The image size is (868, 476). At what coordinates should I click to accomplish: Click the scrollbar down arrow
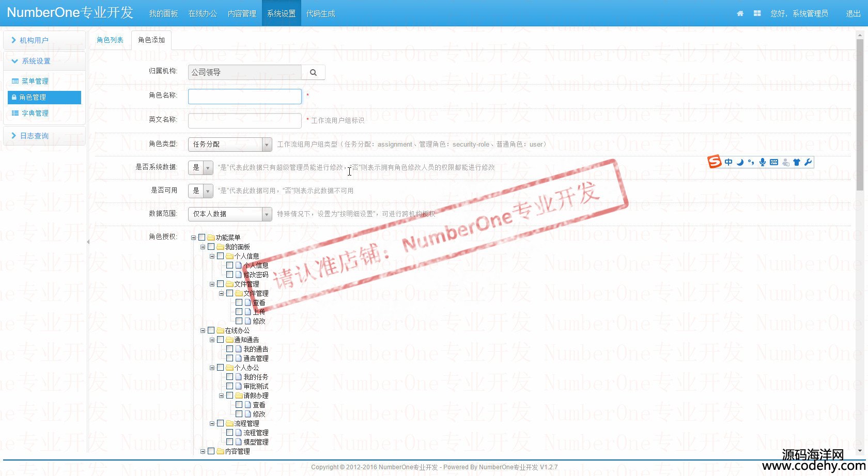point(860,451)
